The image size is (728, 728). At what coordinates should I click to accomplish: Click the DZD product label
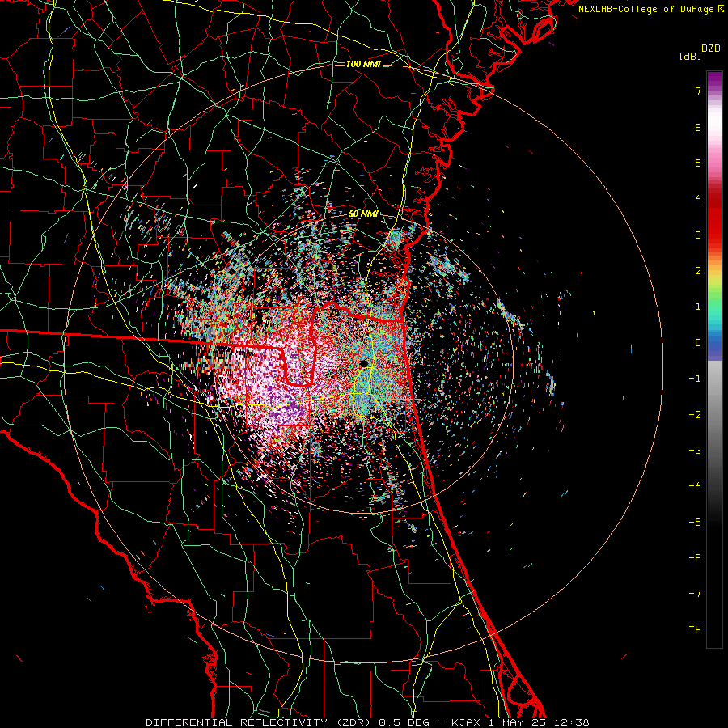pos(711,49)
